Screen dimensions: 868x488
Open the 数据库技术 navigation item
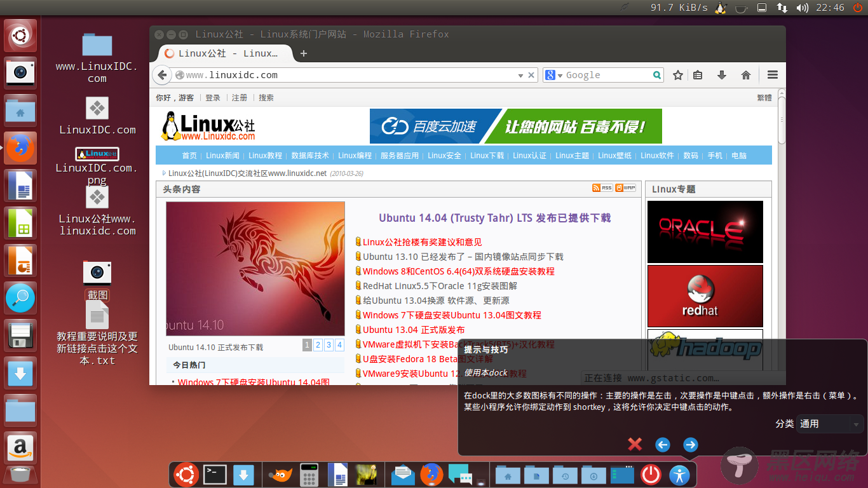[x=310, y=156]
